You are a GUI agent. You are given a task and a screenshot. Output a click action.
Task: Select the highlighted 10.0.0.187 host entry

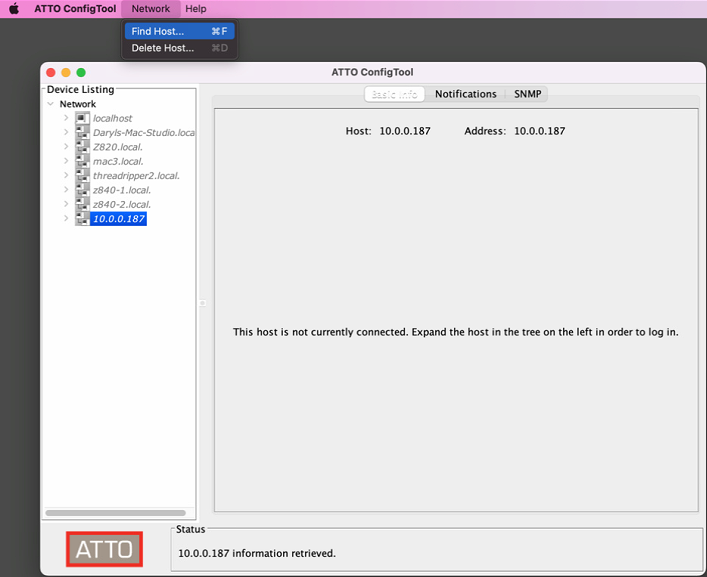pyautogui.click(x=119, y=219)
